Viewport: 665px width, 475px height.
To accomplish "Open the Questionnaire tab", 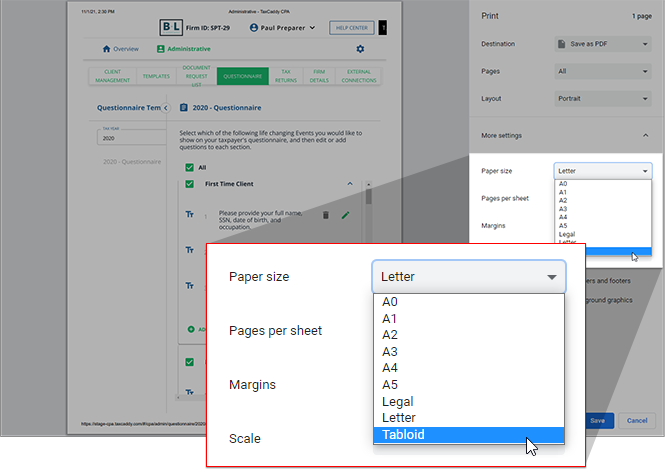I will (242, 76).
